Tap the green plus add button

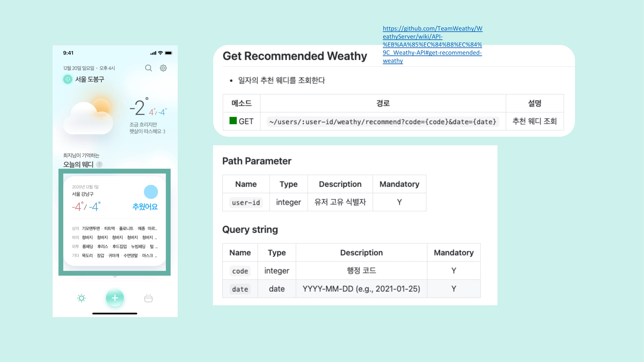[115, 298]
